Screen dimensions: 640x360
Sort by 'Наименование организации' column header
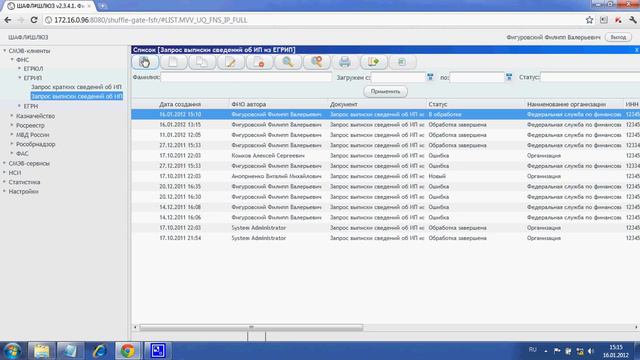(x=566, y=104)
